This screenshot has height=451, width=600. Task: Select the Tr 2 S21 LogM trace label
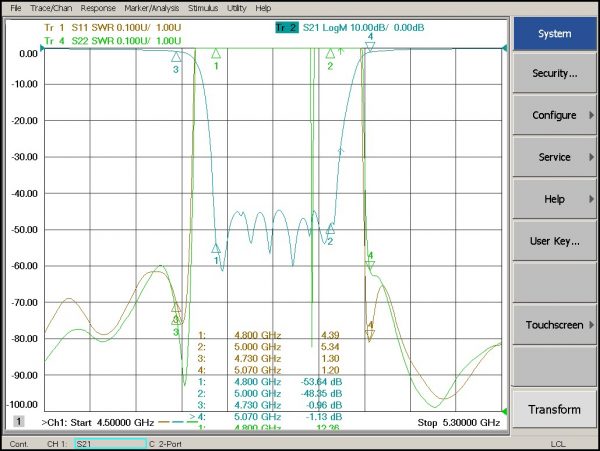[x=350, y=28]
